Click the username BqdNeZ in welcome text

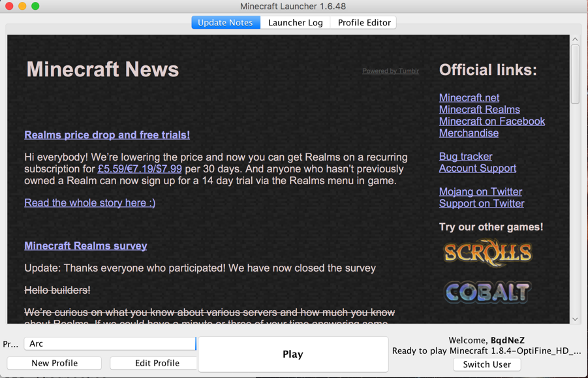508,341
